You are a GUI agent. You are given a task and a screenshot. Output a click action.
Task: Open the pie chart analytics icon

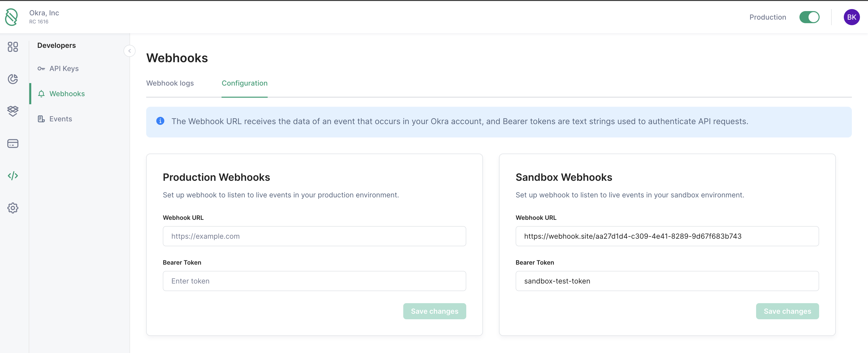(13, 79)
